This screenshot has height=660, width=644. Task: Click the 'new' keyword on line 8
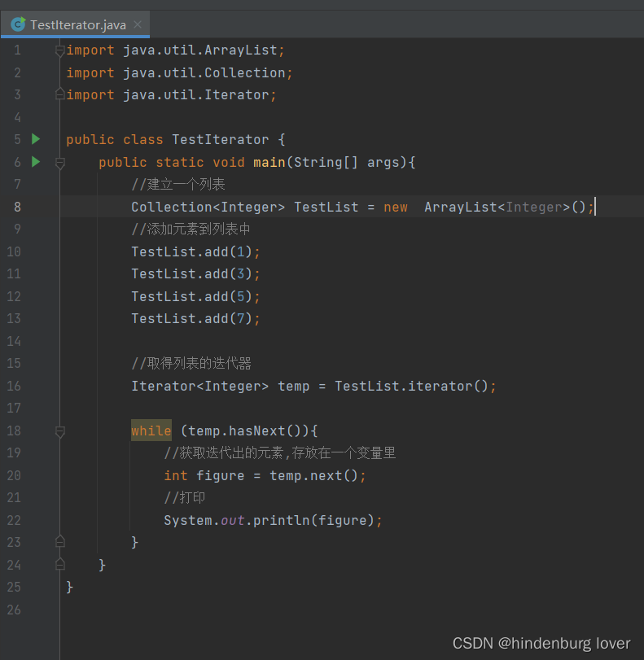click(x=396, y=207)
